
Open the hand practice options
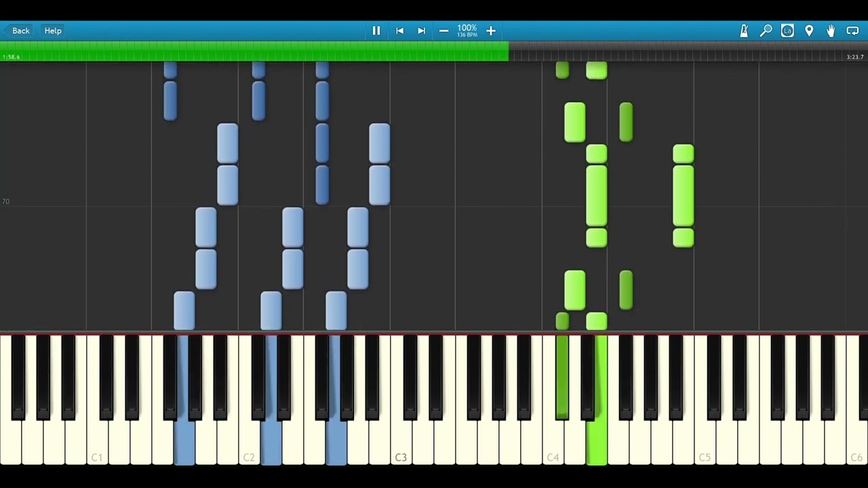[831, 30]
